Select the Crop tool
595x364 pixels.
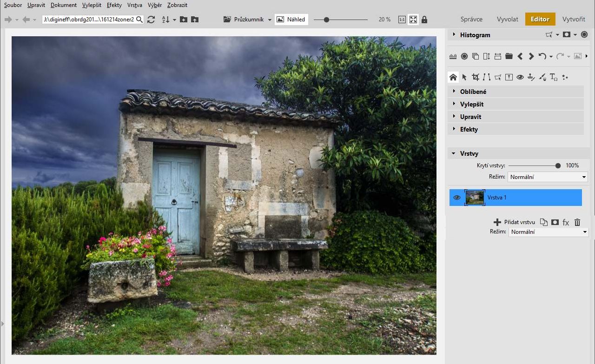[476, 77]
